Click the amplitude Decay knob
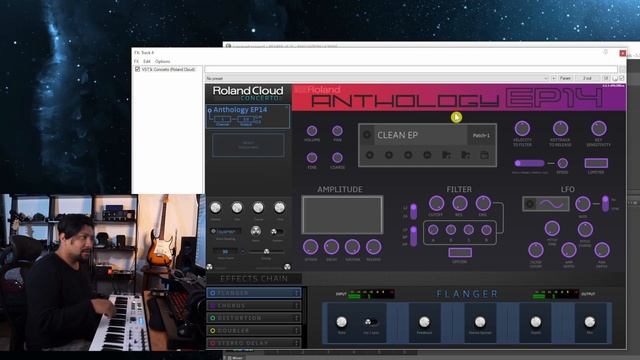Image resolution: width=640 pixels, height=360 pixels. click(x=331, y=247)
